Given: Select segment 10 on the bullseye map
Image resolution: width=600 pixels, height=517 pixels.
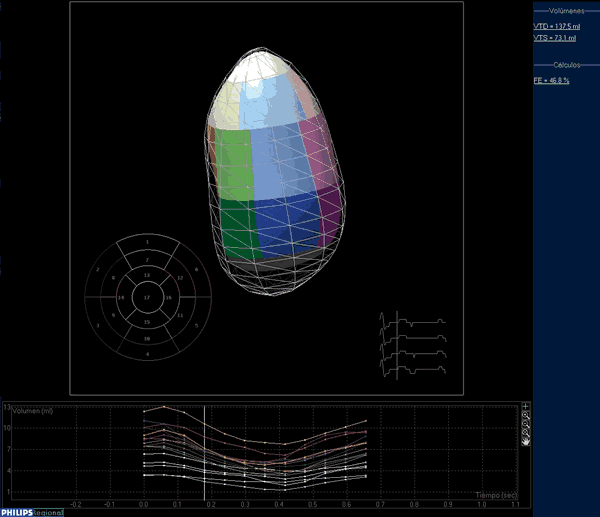Looking at the screenshot, I should [x=147, y=339].
